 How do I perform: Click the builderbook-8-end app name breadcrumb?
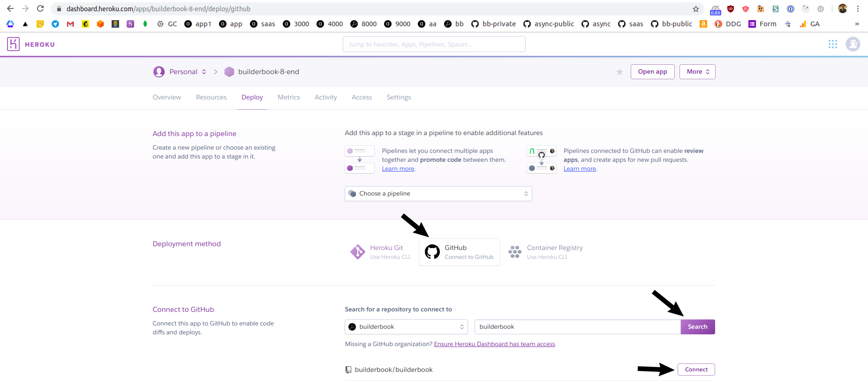268,72
